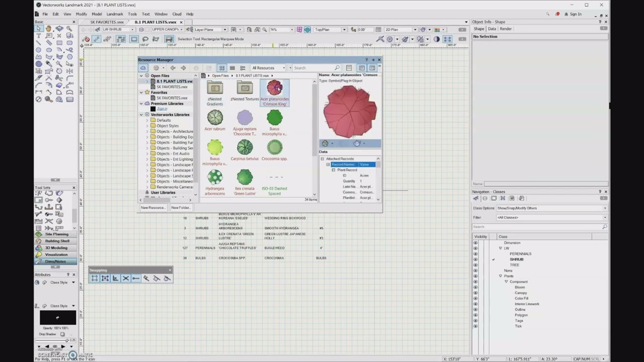Screen dimensions: 644x362
Task: Click the cloud icon in Resource Manager toolbar
Action: point(143,68)
